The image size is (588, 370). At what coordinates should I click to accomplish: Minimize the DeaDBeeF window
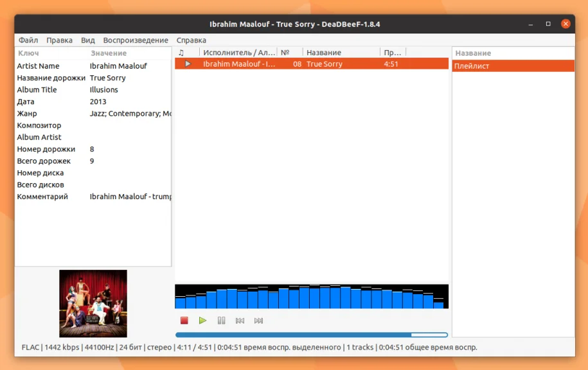pos(531,24)
